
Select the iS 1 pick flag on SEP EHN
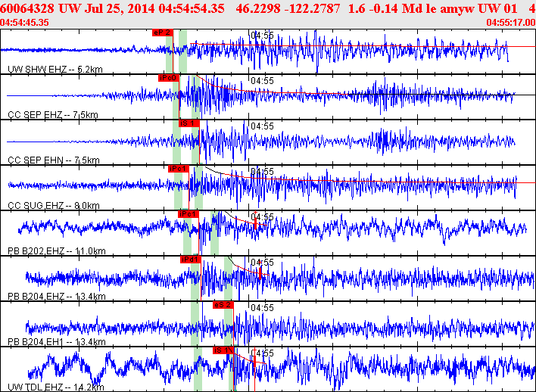click(x=189, y=123)
